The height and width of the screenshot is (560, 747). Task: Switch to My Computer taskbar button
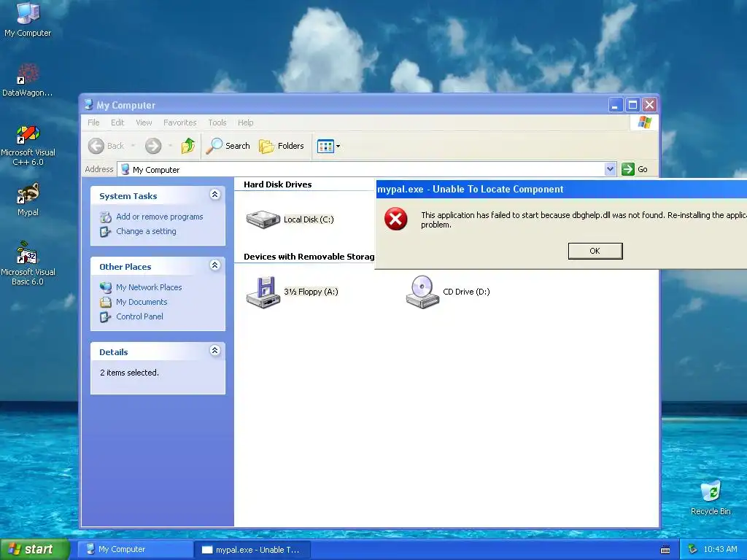pyautogui.click(x=135, y=550)
